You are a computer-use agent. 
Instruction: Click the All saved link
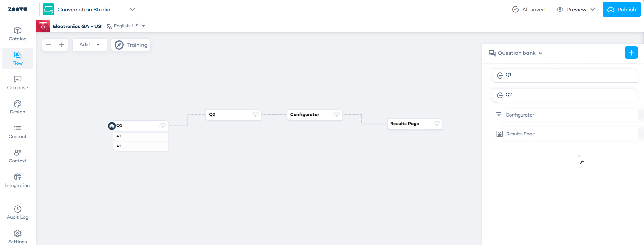tap(533, 10)
